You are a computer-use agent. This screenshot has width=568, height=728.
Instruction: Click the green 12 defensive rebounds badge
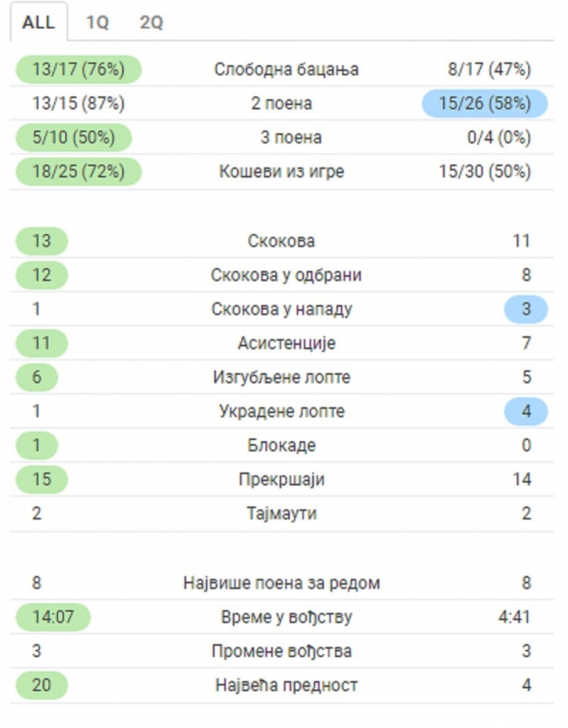coord(41,274)
